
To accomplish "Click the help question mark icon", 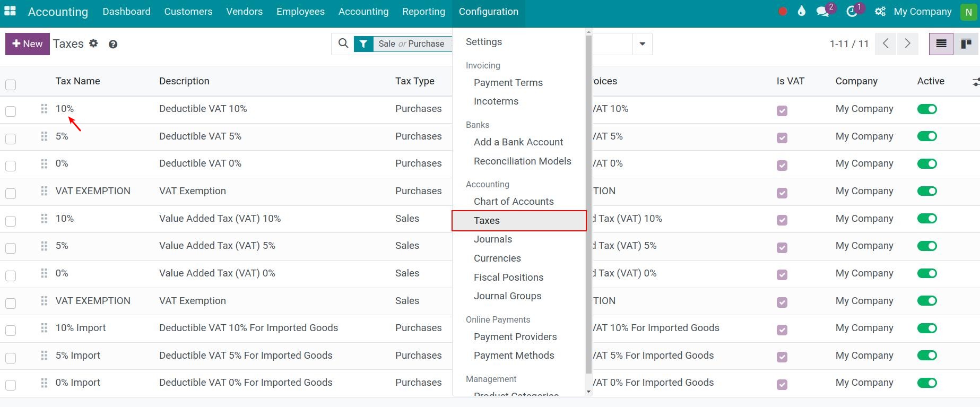I will pyautogui.click(x=113, y=44).
